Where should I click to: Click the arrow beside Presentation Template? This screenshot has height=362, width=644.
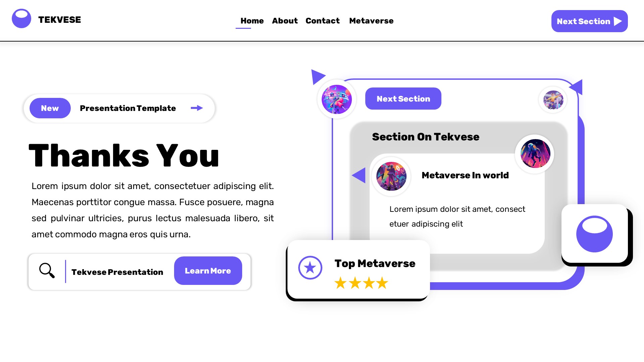197,108
